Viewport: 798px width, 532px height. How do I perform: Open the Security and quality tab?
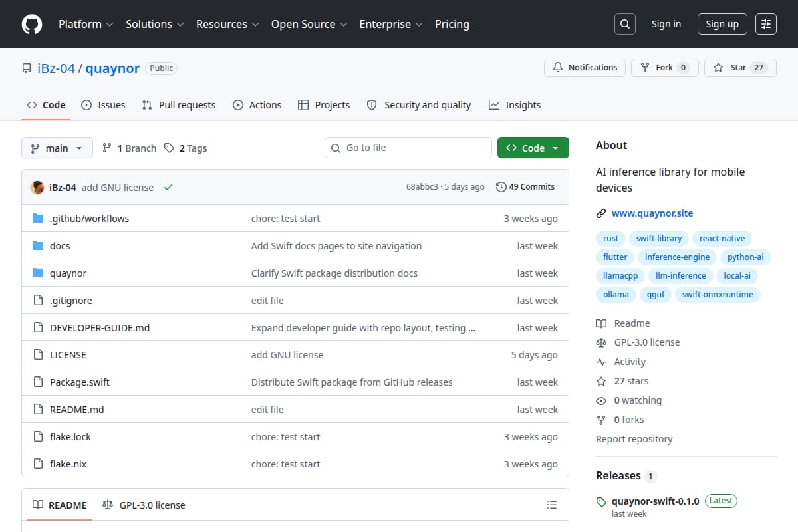[419, 105]
